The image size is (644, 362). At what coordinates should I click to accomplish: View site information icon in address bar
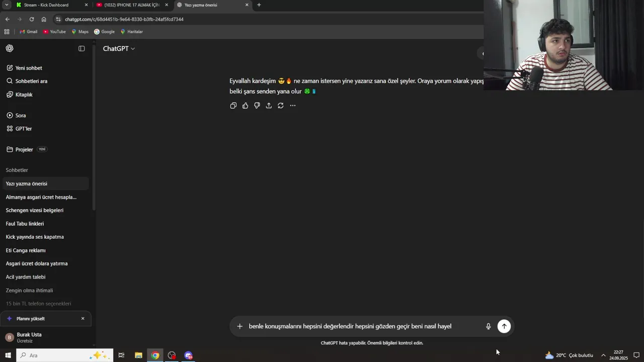tap(58, 19)
